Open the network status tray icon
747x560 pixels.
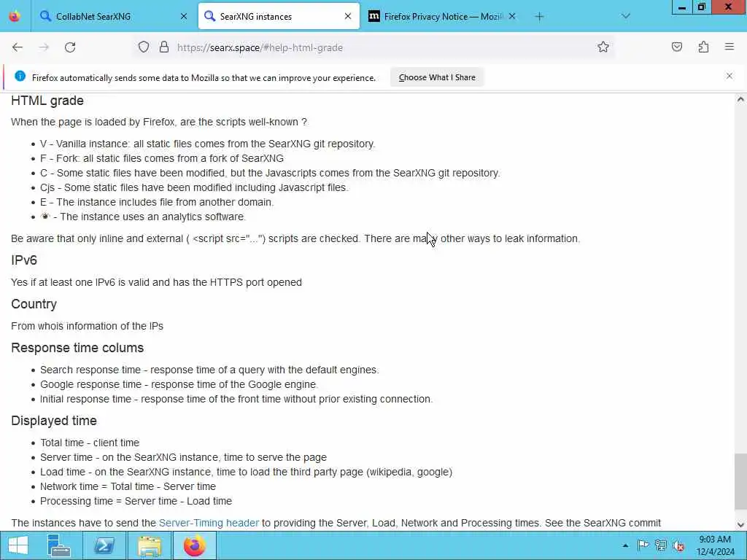coord(660,545)
